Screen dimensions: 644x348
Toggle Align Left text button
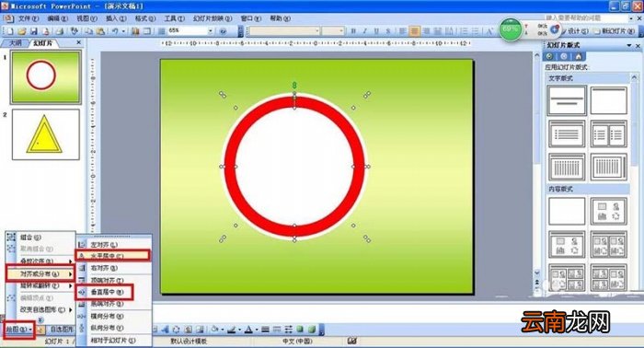pyautogui.click(x=403, y=31)
